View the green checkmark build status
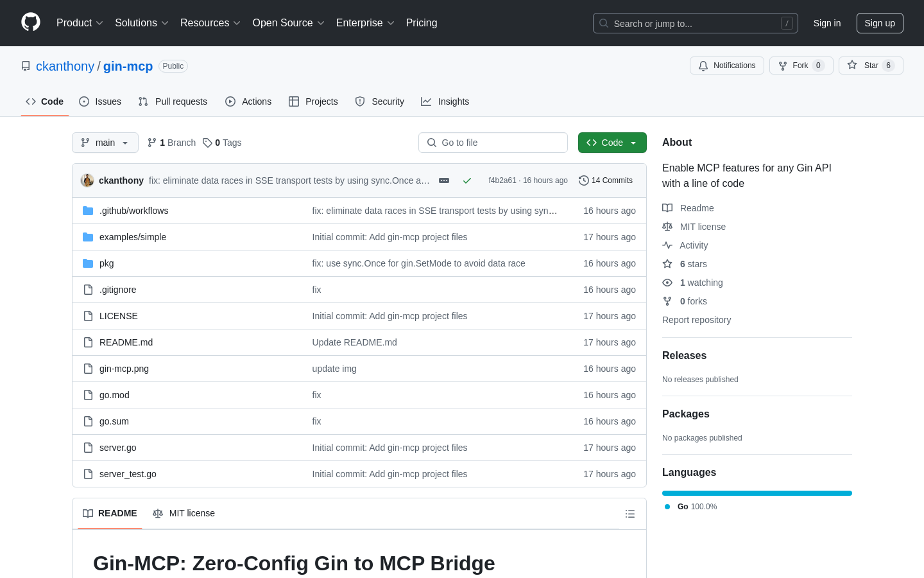This screenshot has width=924, height=578. [x=467, y=180]
